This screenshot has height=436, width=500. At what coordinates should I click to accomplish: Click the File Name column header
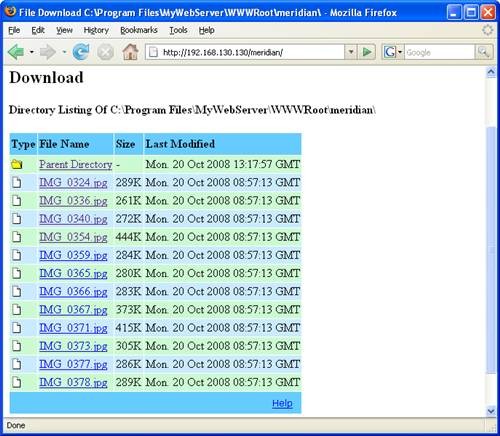coord(76,144)
